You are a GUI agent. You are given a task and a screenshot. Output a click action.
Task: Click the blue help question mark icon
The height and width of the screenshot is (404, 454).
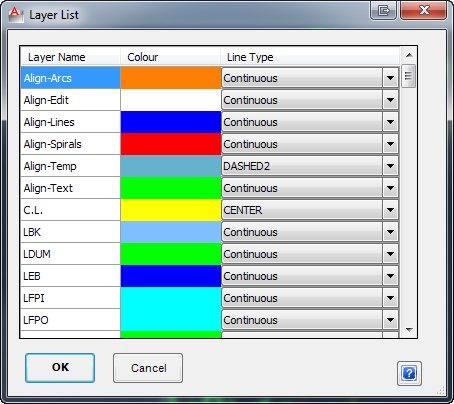pyautogui.click(x=409, y=373)
